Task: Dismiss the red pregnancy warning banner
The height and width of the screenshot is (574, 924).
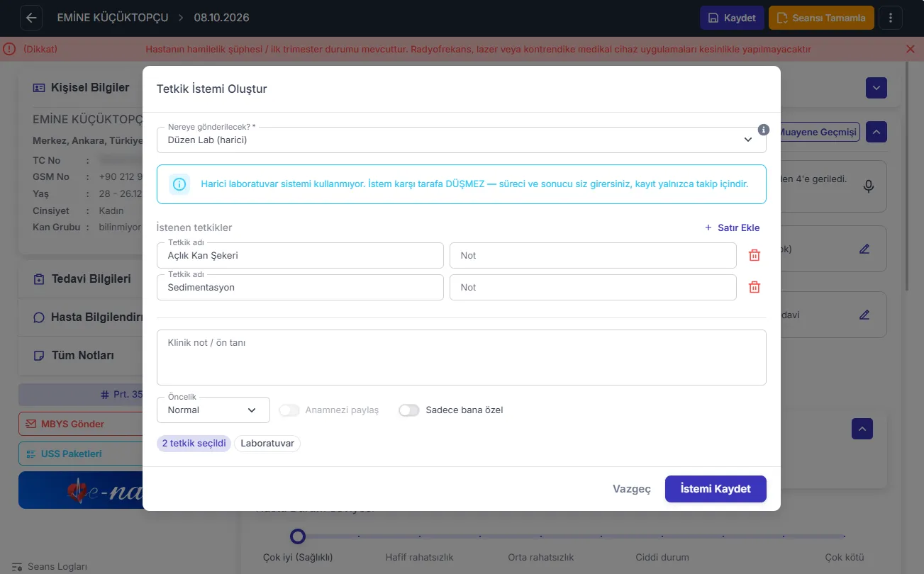Action: coord(911,49)
